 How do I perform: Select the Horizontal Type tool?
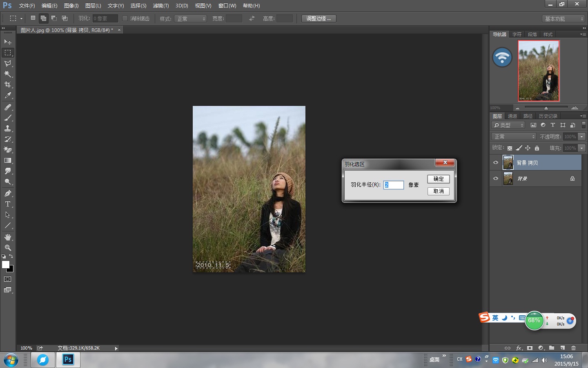tap(8, 204)
